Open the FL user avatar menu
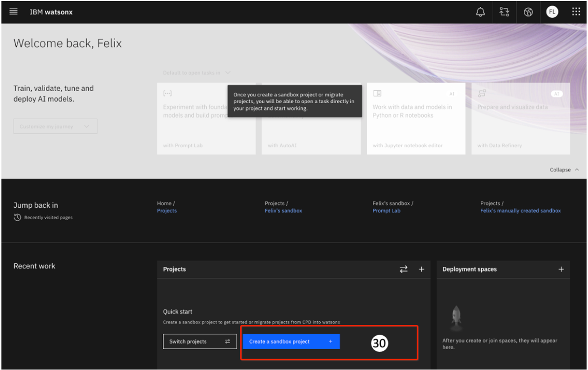588x370 pixels. (x=552, y=12)
